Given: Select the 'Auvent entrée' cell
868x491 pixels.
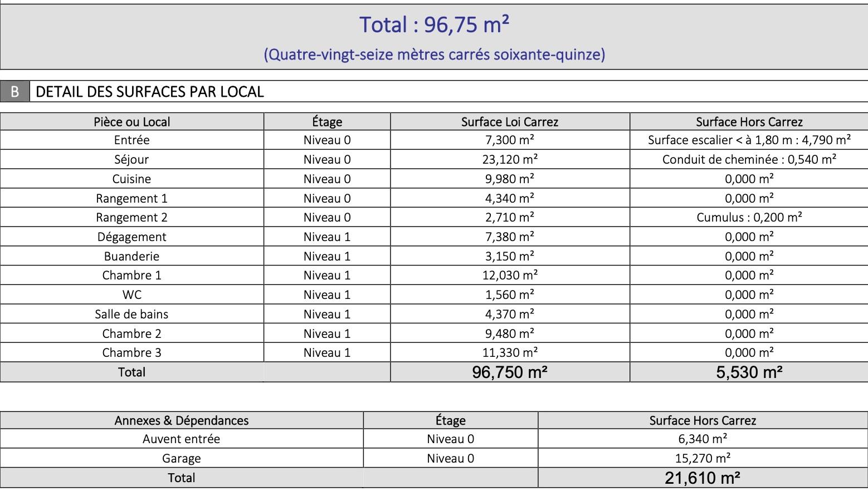Looking at the screenshot, I should pyautogui.click(x=182, y=439).
